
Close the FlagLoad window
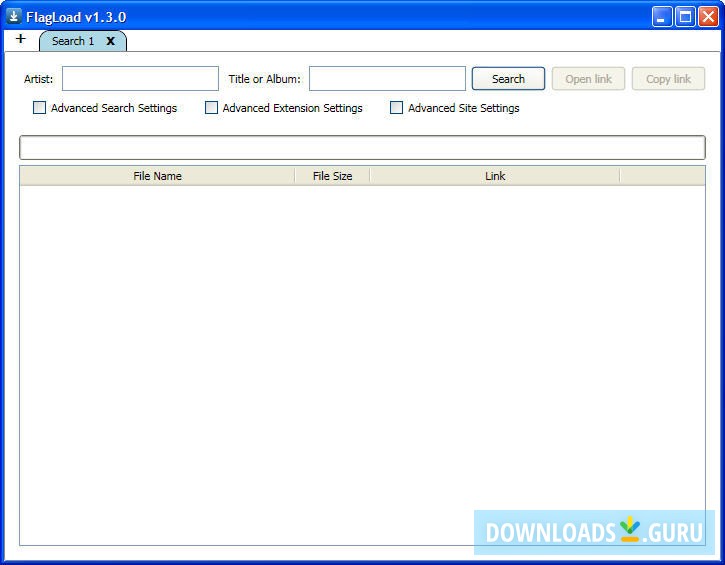point(708,17)
